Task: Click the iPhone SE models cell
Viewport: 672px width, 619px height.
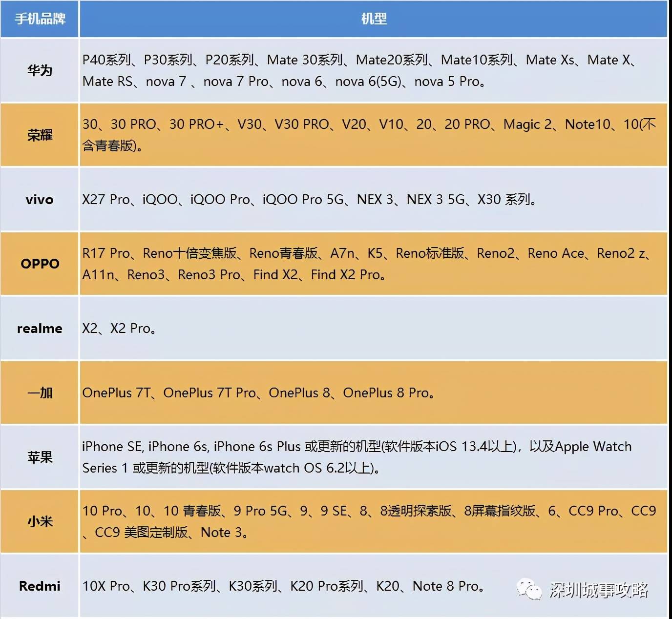Action: tap(374, 457)
